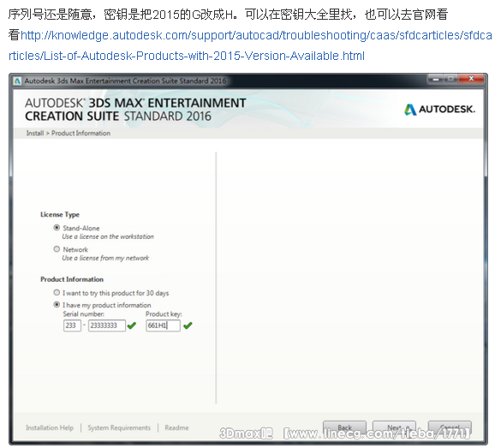Click the installer title bar app icon
The height and width of the screenshot is (448, 495).
click(18, 81)
